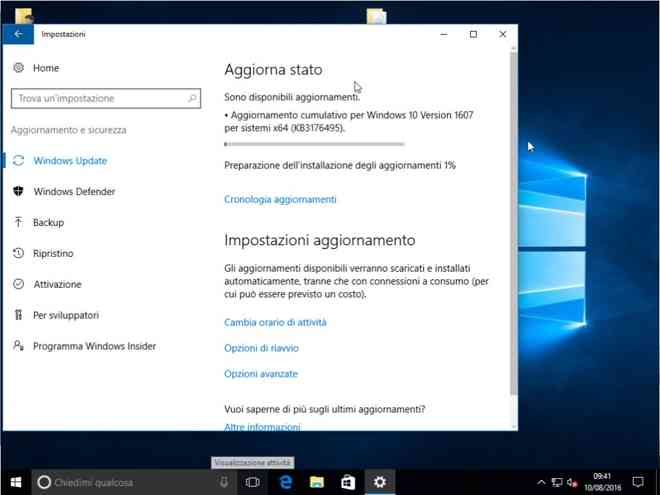The image size is (660, 495).
Task: Click the magnifier icon in settings search
Action: (x=192, y=98)
